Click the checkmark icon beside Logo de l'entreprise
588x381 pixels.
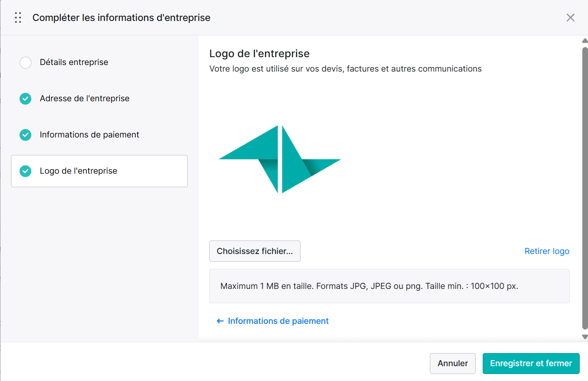click(25, 171)
